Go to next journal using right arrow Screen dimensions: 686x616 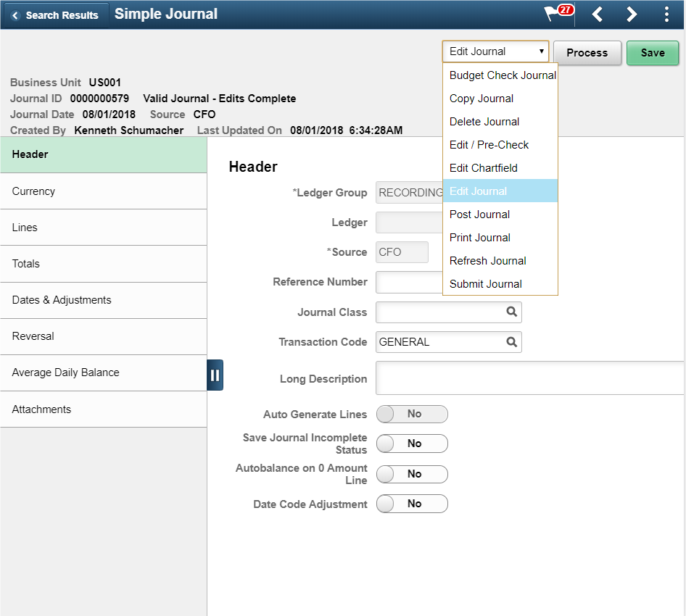632,14
